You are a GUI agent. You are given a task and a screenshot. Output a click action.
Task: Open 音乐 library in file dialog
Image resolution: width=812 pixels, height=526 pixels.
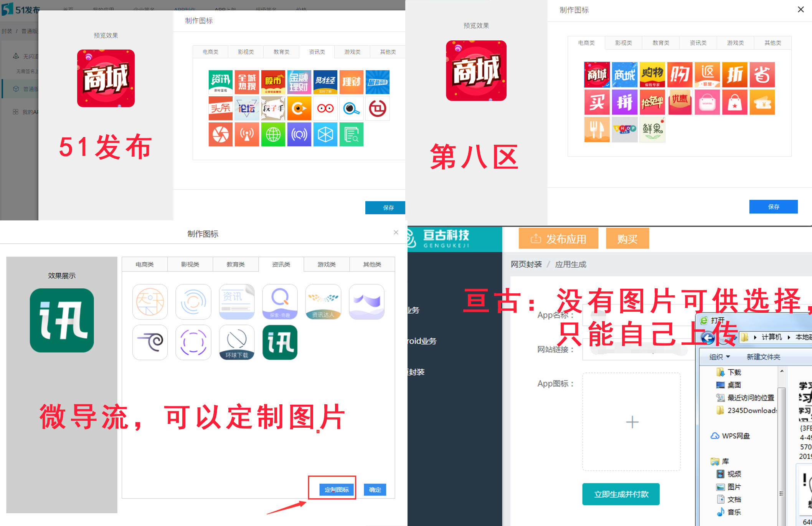(729, 512)
